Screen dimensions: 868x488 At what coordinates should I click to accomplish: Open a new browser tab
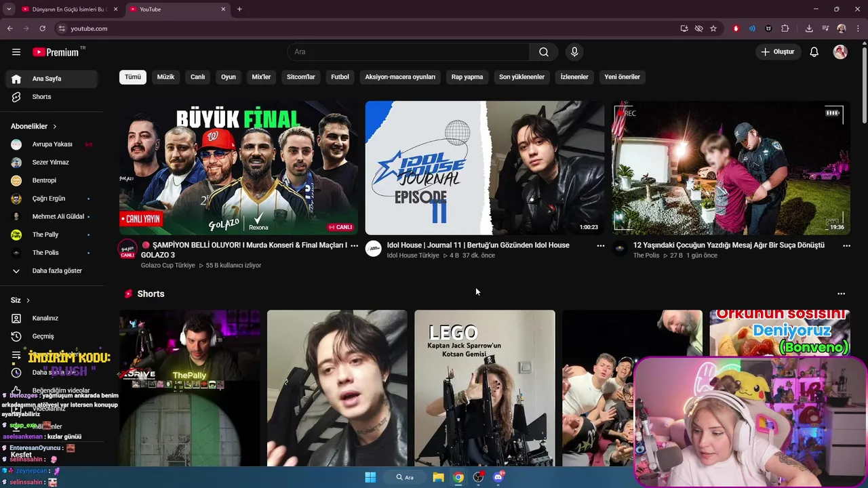click(239, 9)
